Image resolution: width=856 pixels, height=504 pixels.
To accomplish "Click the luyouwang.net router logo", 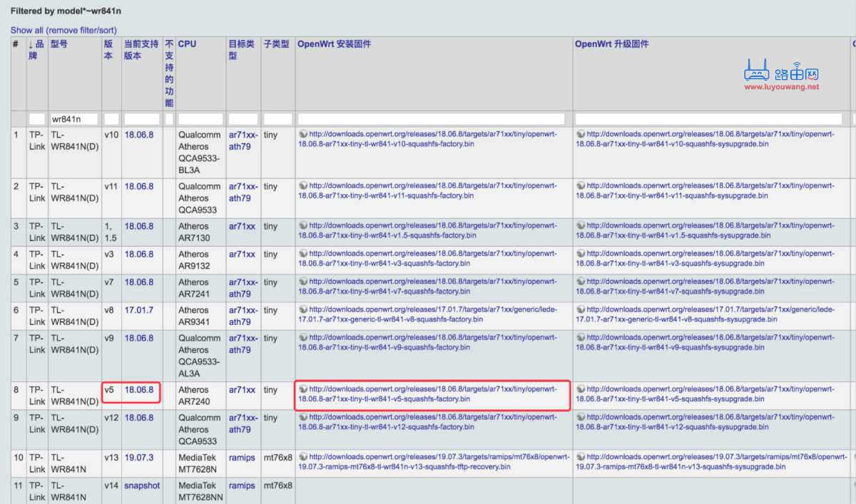I will pyautogui.click(x=781, y=75).
